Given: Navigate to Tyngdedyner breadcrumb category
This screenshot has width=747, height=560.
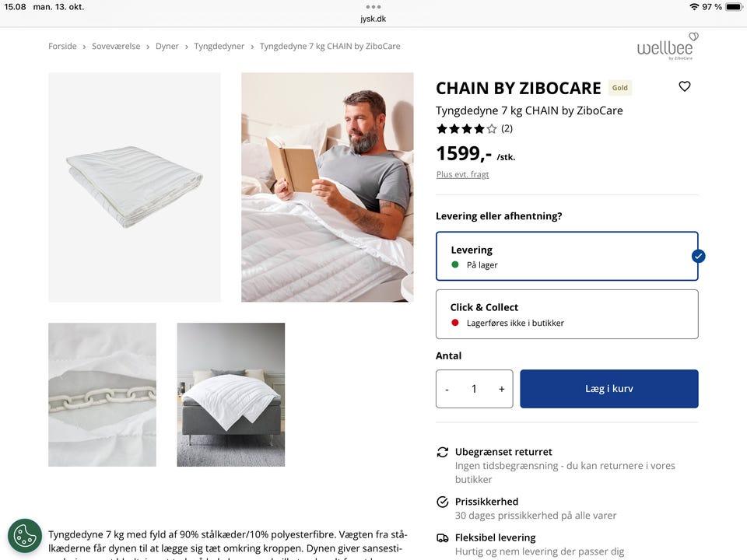Looking at the screenshot, I should [219, 46].
